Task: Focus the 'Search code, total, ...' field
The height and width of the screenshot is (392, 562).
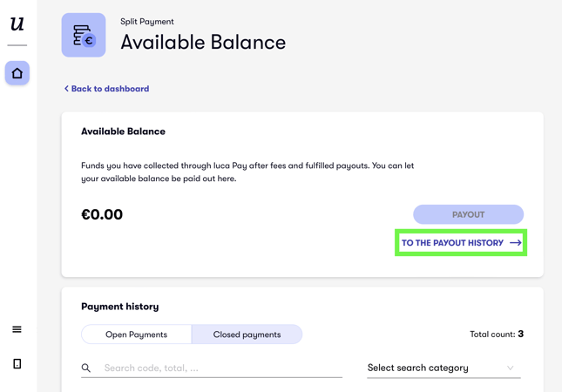Action: tap(221, 368)
